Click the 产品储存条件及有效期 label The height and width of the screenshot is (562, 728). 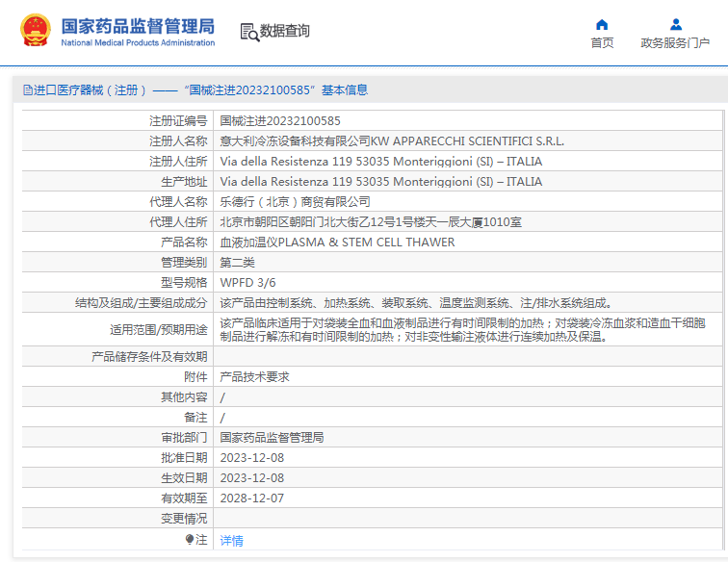(149, 357)
